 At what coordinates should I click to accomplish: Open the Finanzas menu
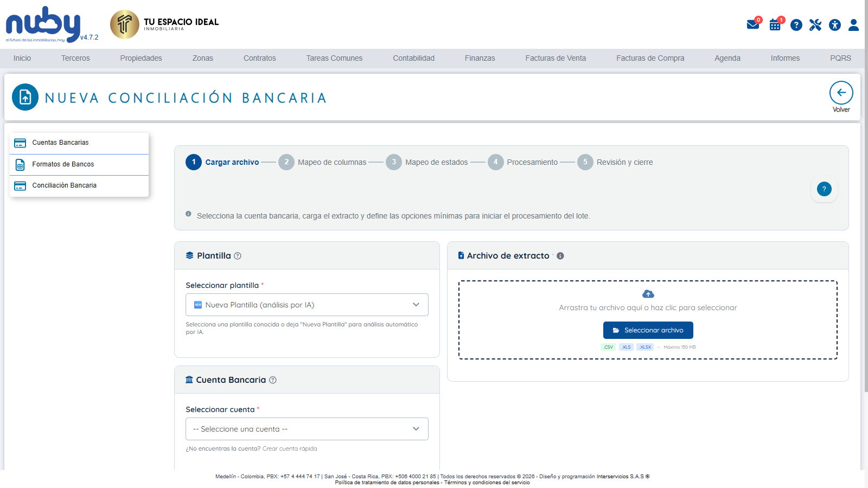tap(480, 58)
